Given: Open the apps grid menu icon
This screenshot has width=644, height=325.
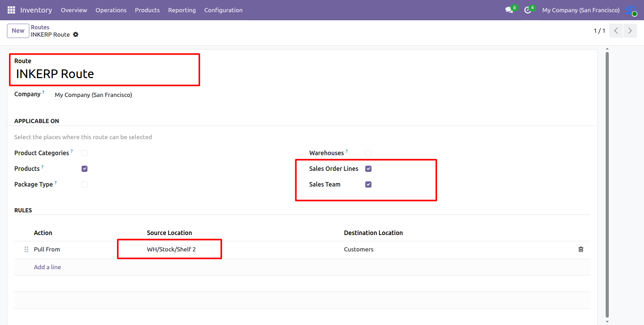Looking at the screenshot, I should 11,10.
